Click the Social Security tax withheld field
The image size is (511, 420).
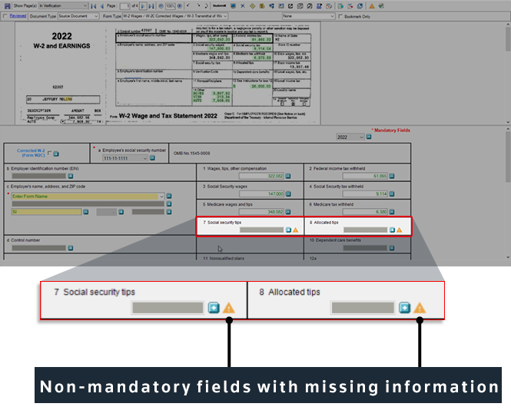[x=365, y=194]
